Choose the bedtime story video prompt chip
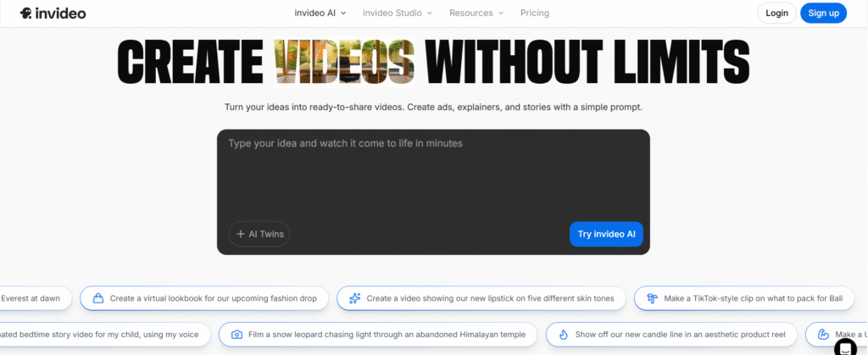Screen dimensions: 868x355 click(105, 335)
